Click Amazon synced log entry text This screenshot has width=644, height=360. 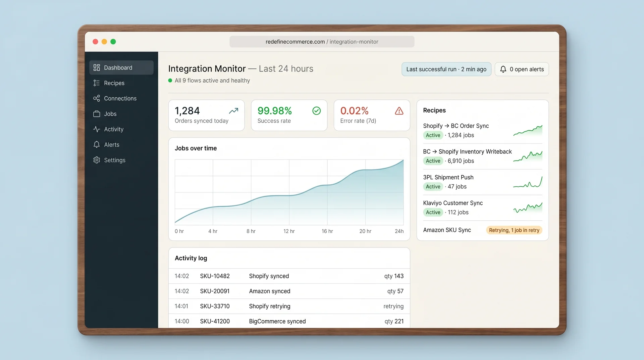coord(269,291)
